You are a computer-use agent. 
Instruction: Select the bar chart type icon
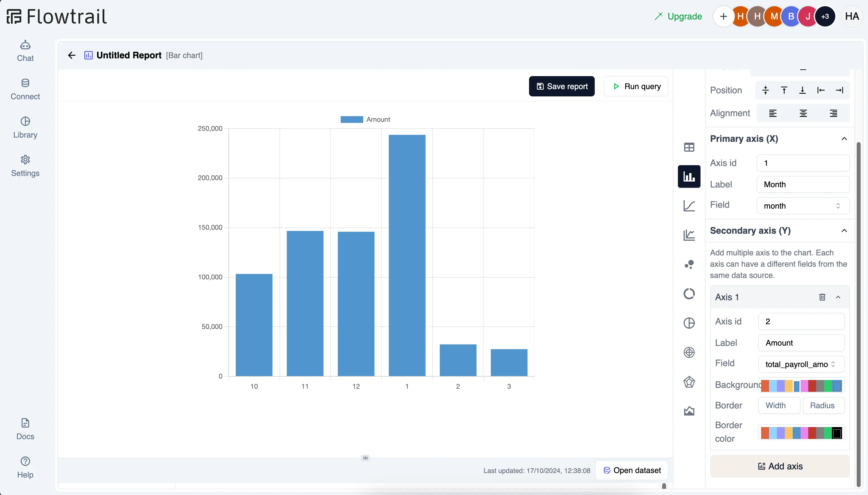pyautogui.click(x=689, y=176)
